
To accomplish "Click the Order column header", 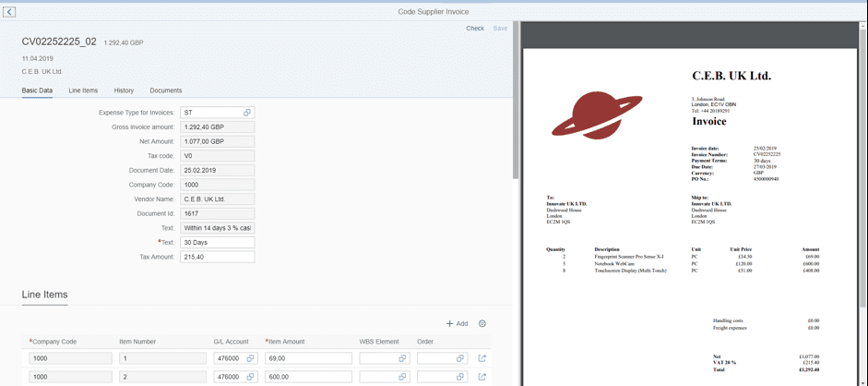I will coord(425,341).
